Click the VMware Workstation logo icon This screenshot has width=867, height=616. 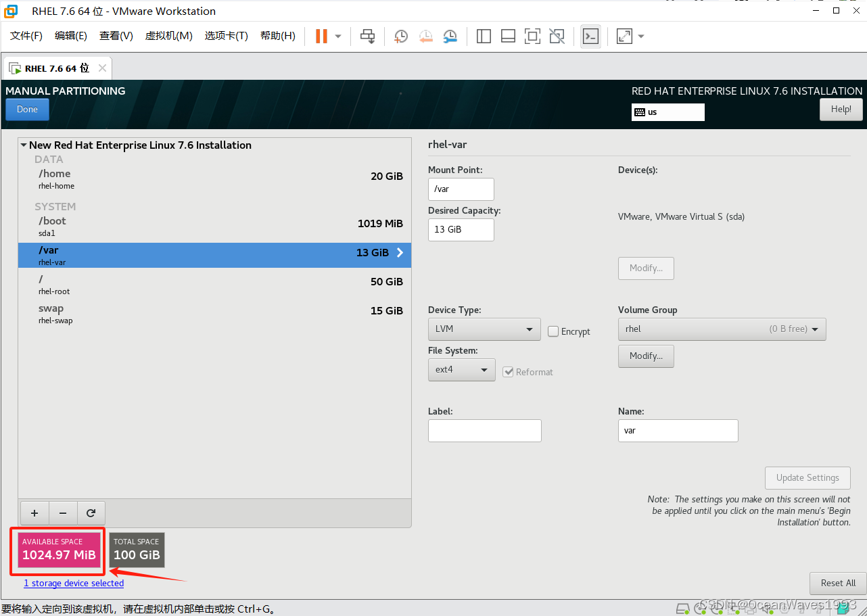click(11, 11)
